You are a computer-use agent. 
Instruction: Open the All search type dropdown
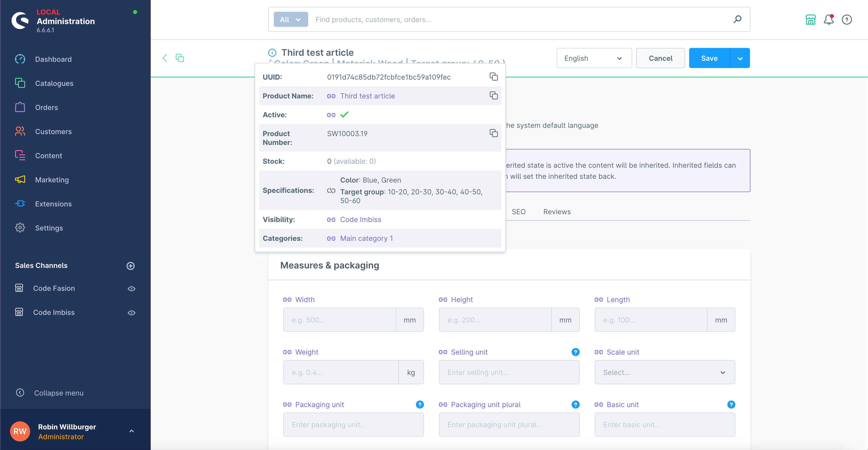pyautogui.click(x=290, y=20)
